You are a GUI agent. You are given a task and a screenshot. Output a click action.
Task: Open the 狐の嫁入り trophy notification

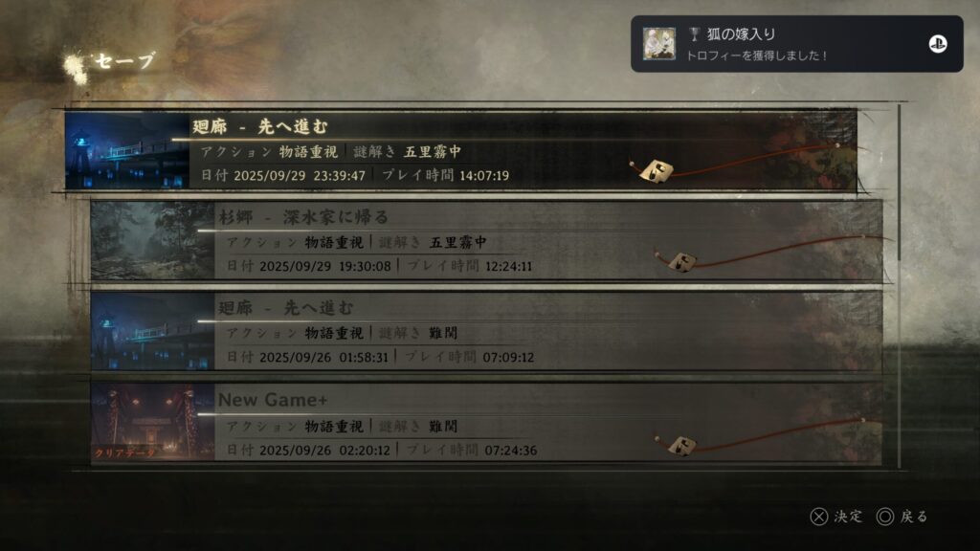point(797,44)
